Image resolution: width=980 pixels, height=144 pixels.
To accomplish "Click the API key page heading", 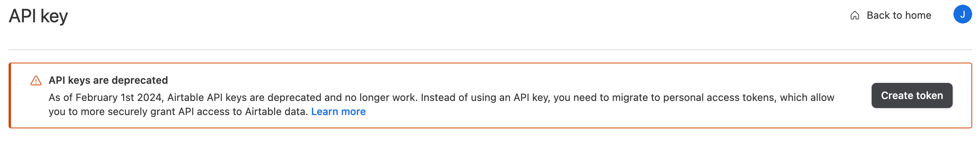I will coord(38,16).
